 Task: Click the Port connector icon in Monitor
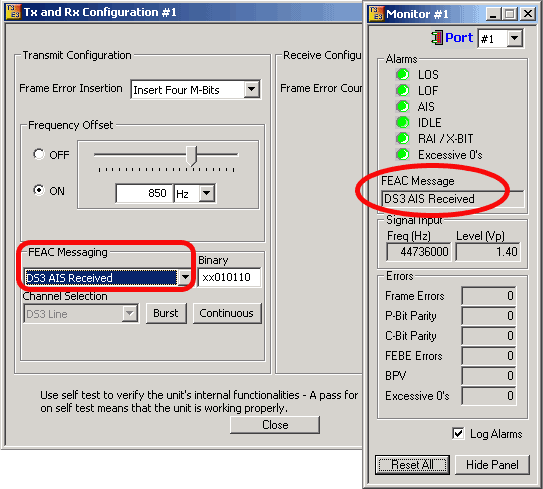coord(437,37)
